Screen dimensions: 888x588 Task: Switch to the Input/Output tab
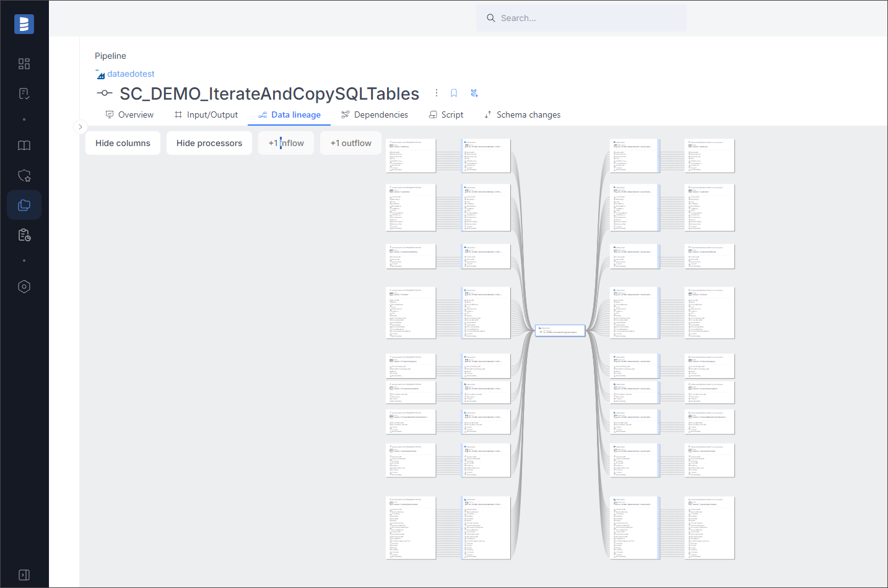click(206, 115)
